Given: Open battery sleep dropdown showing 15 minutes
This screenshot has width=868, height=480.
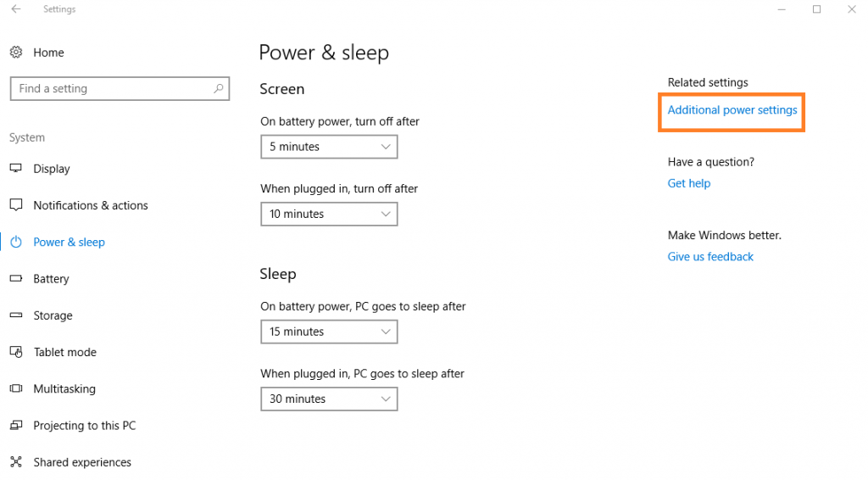Looking at the screenshot, I should pyautogui.click(x=329, y=332).
